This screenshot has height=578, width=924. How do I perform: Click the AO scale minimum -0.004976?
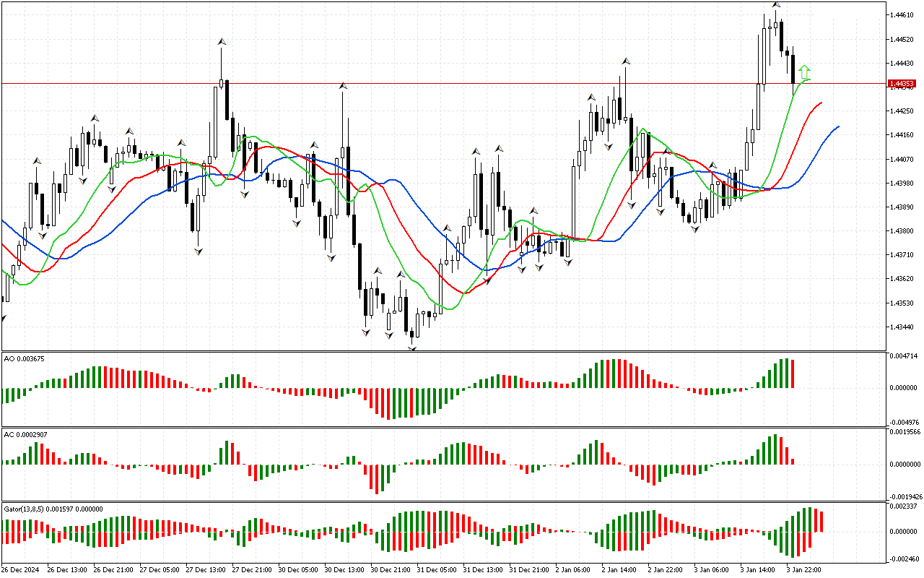904,422
